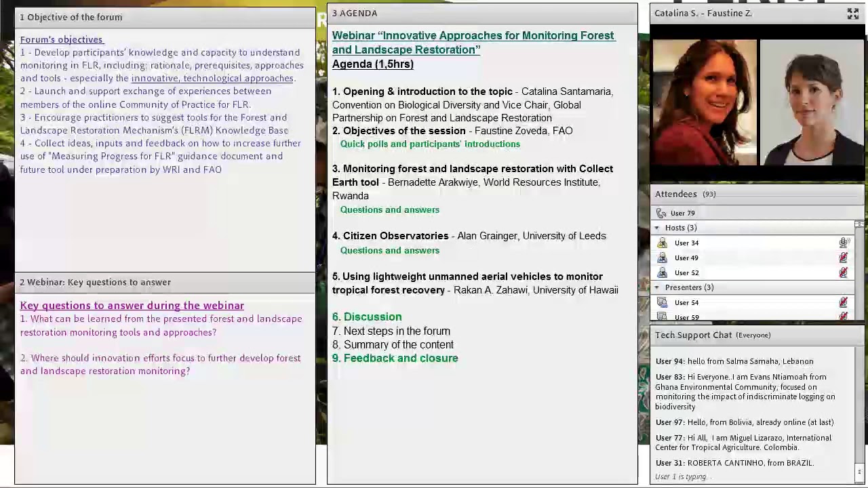Open the (Everyone) chat selector
Viewport: 868px width, 488px height.
pos(753,335)
